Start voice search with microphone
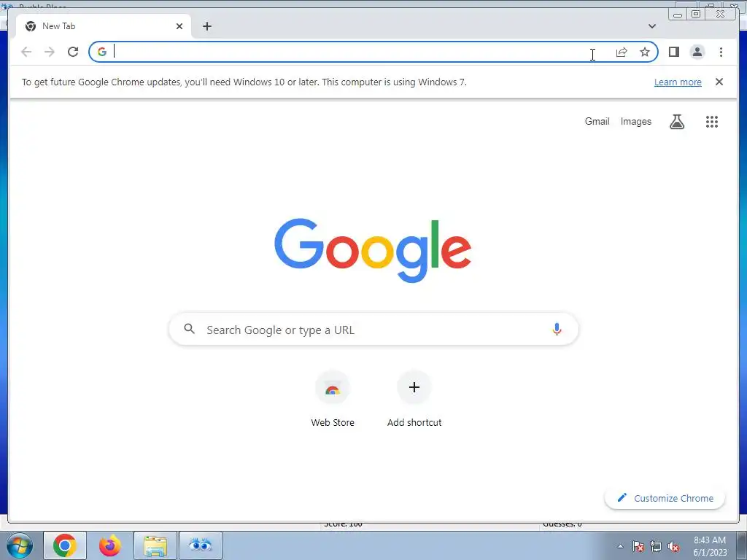This screenshot has height=560, width=747. [x=557, y=329]
